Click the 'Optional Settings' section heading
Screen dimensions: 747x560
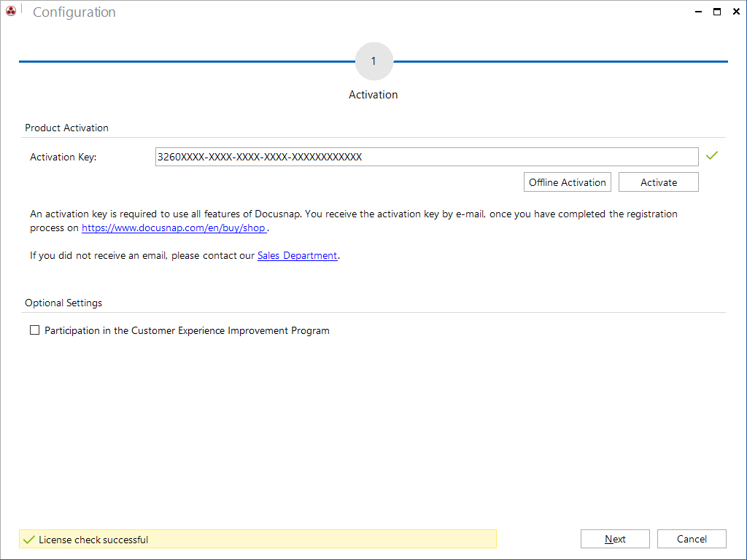click(x=63, y=303)
